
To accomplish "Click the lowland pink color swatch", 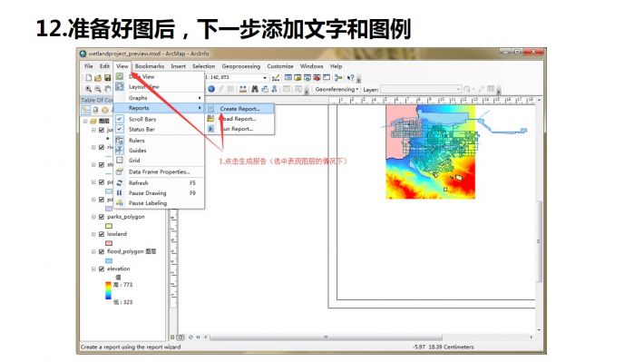I will point(109,243).
